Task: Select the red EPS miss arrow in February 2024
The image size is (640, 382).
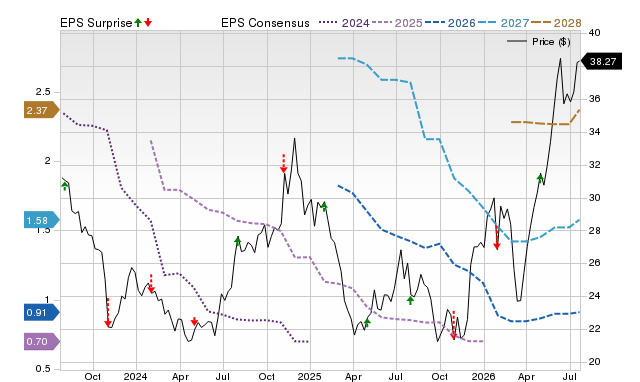Action: pyautogui.click(x=151, y=283)
